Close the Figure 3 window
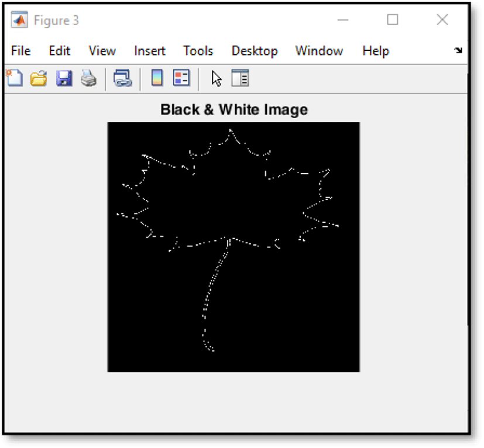 click(x=442, y=20)
